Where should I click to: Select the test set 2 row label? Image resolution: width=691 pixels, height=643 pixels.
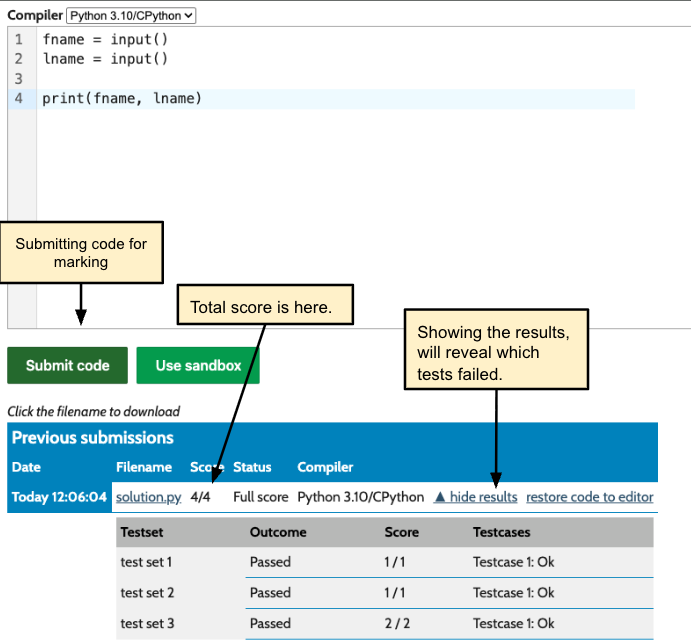pyautogui.click(x=146, y=592)
